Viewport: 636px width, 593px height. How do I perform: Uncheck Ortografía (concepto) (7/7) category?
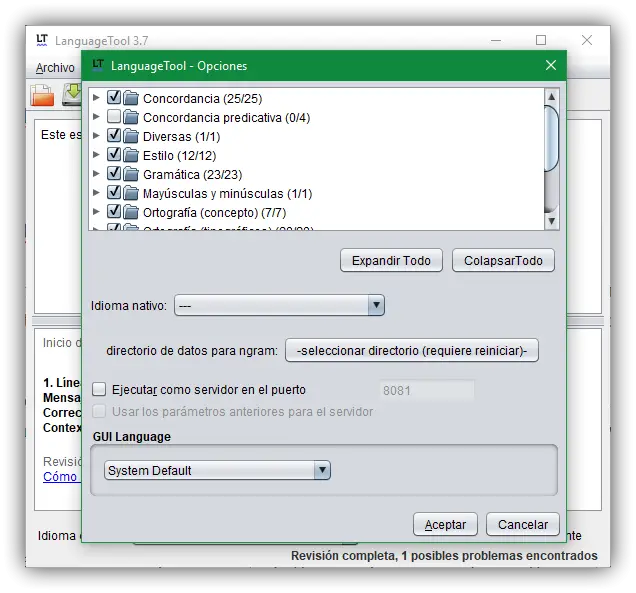click(114, 212)
